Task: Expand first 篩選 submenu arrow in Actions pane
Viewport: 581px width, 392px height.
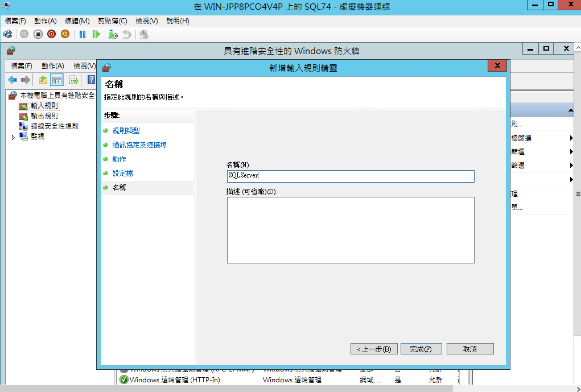Action: click(x=571, y=138)
